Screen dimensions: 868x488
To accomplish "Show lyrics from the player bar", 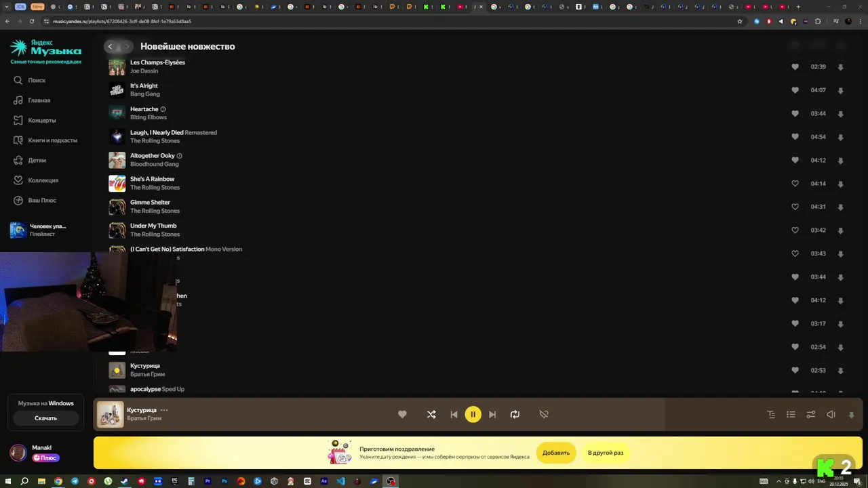I will [771, 414].
